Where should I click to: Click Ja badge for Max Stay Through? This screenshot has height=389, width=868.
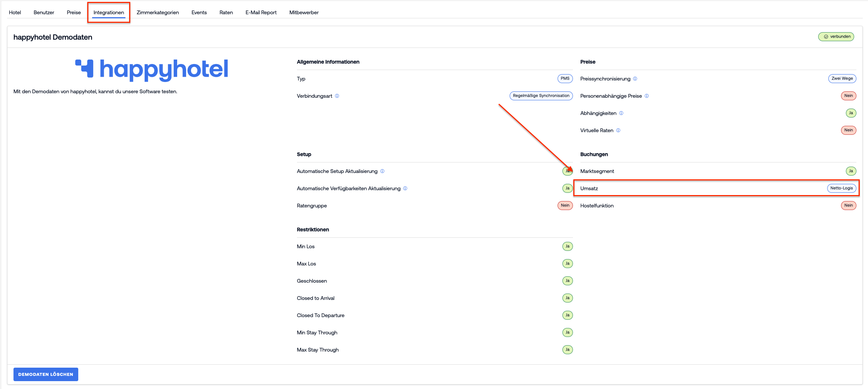coord(568,350)
